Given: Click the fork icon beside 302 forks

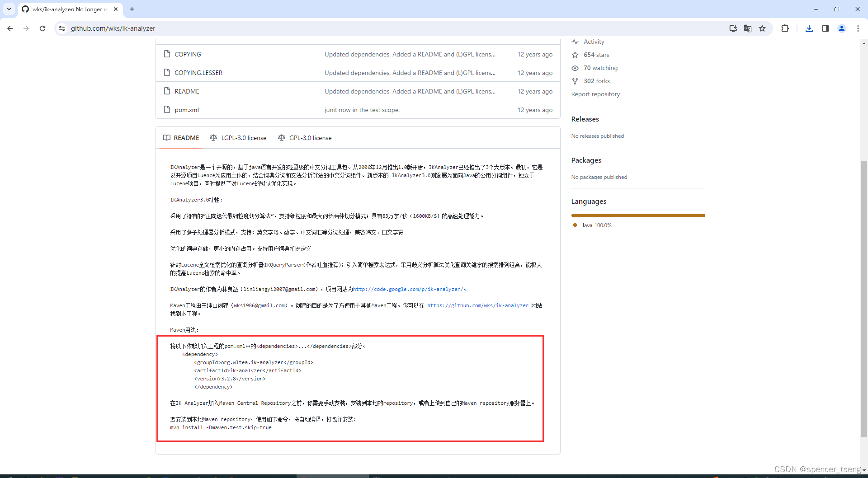Looking at the screenshot, I should 575,81.
